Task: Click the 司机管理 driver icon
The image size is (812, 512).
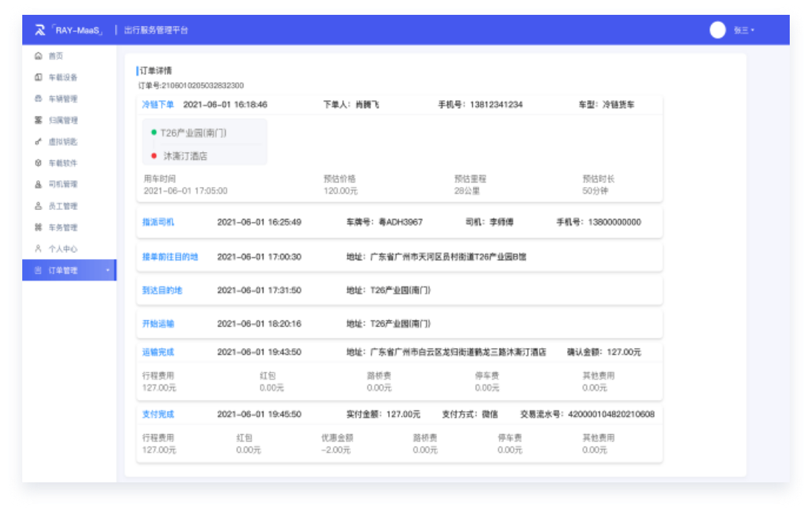Action: 39,185
